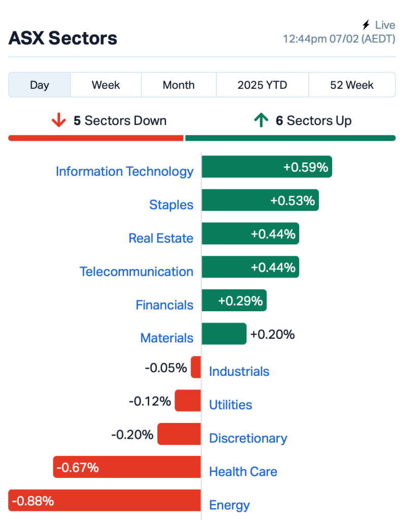Click the red -0.88% Energy bar

click(105, 500)
